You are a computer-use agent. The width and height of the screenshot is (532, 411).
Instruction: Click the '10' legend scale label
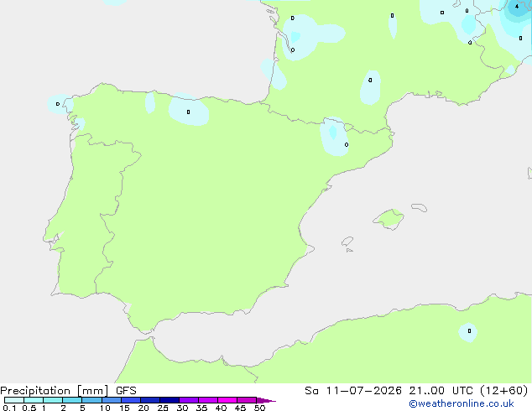pos(105,408)
